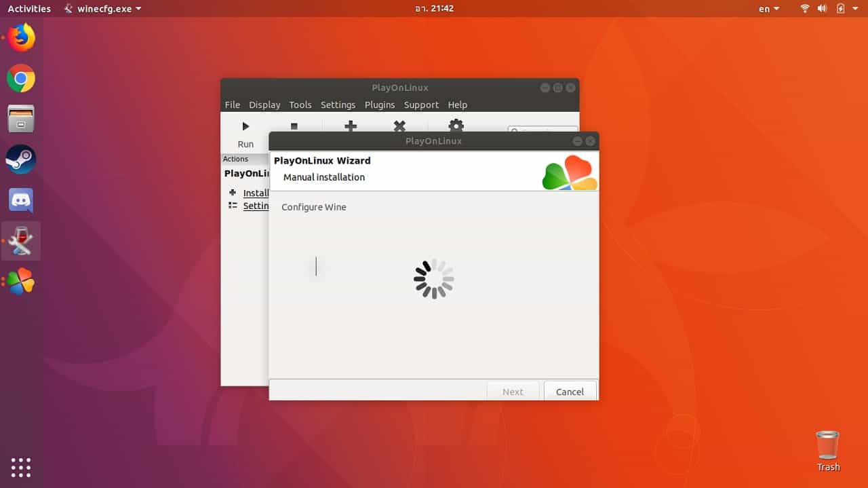Click the Install link in Actions panel
Screen dimensions: 868x488
point(256,193)
